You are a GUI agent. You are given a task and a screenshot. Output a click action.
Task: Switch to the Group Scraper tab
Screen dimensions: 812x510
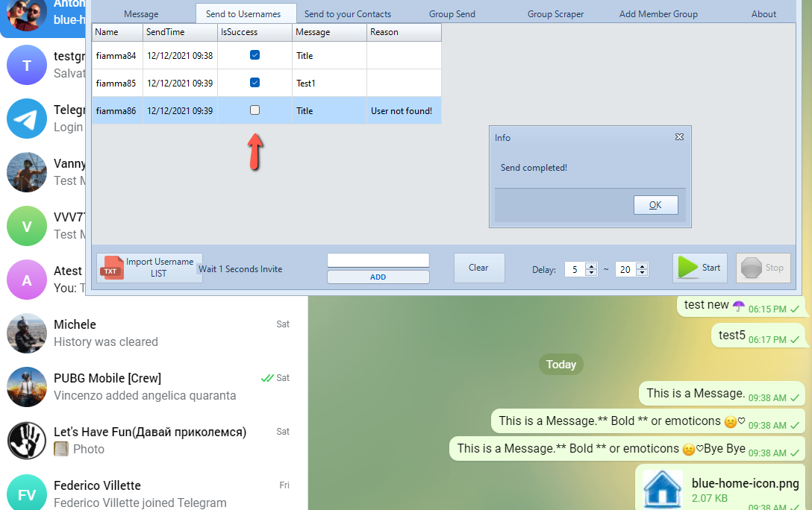pyautogui.click(x=555, y=14)
